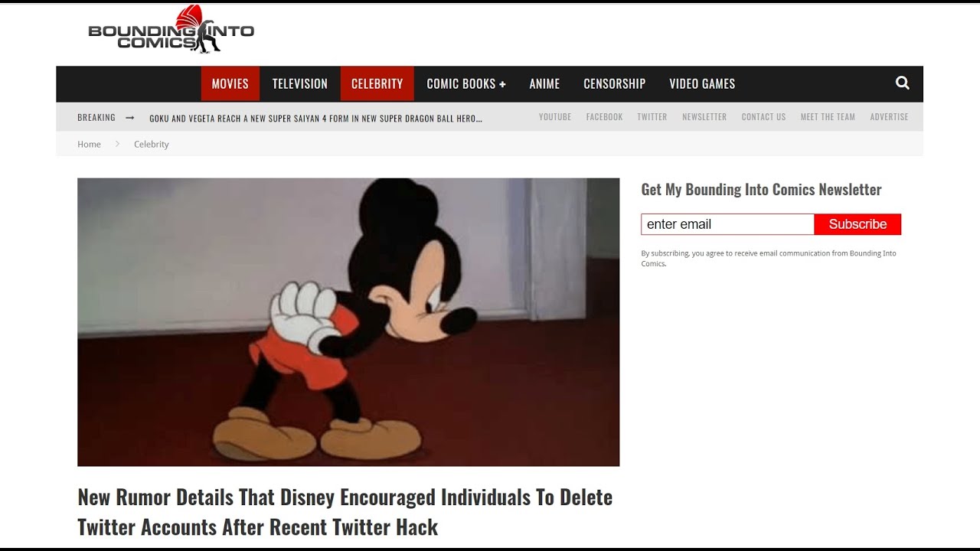
Task: Click Home in the breadcrumb
Action: click(x=89, y=145)
